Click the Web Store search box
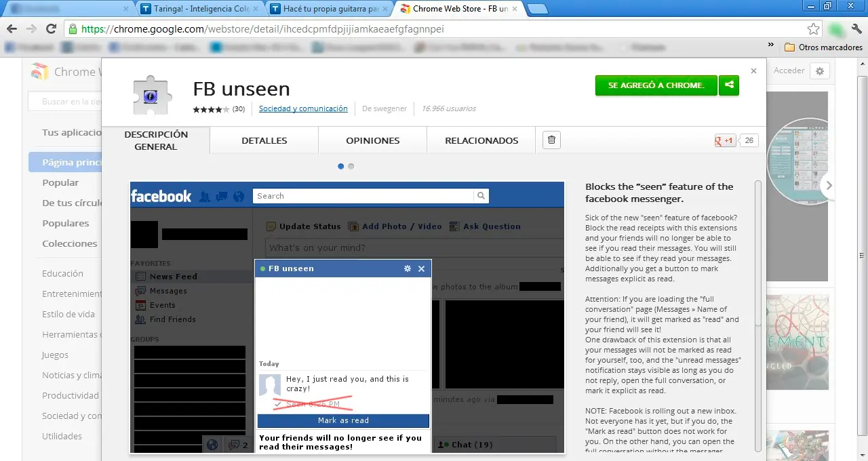This screenshot has width=868, height=461. click(64, 102)
